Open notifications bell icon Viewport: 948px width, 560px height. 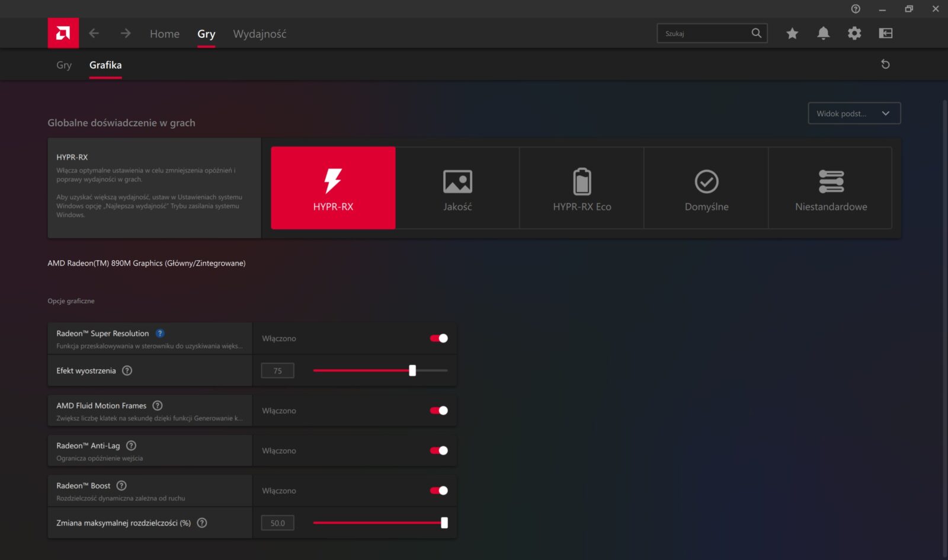[823, 33]
